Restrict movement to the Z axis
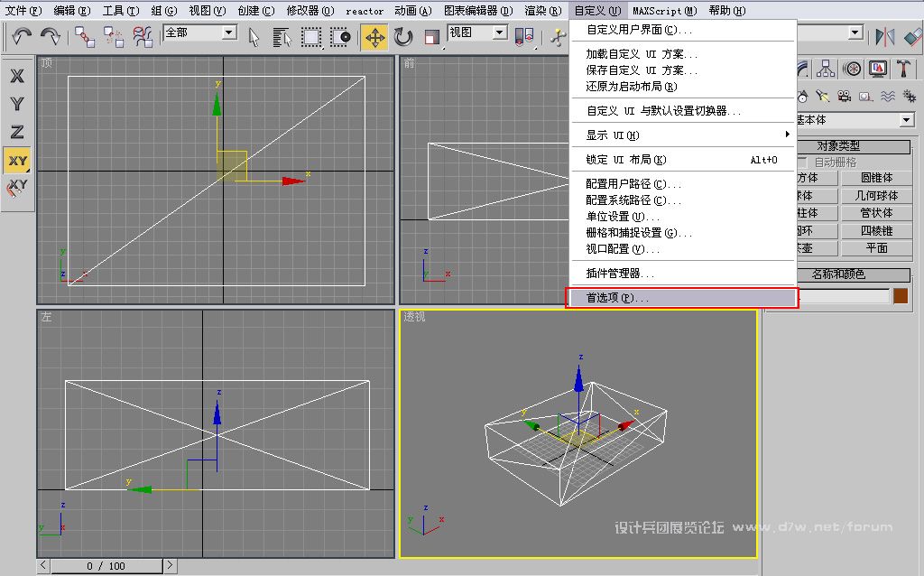Screen dimensions: 924x576 pos(17,132)
